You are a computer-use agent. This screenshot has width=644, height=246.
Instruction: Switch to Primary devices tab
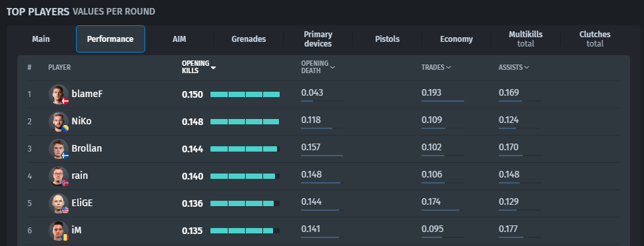318,39
